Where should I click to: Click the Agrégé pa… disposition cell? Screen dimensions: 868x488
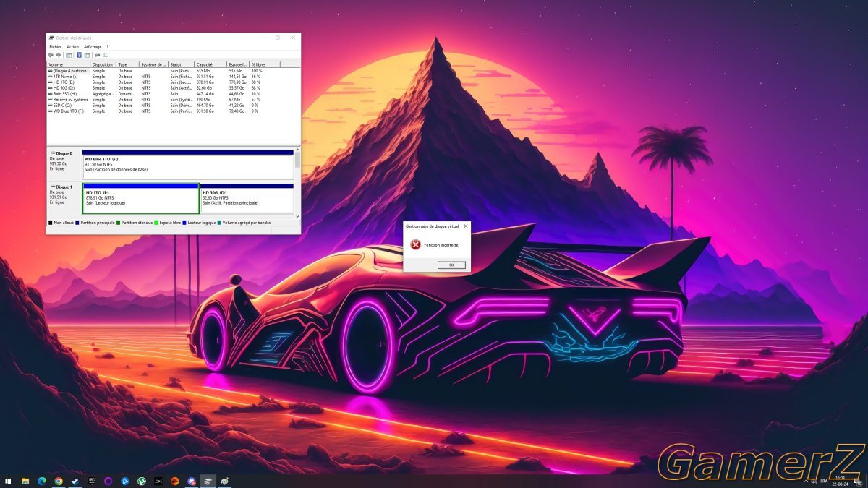click(x=103, y=94)
